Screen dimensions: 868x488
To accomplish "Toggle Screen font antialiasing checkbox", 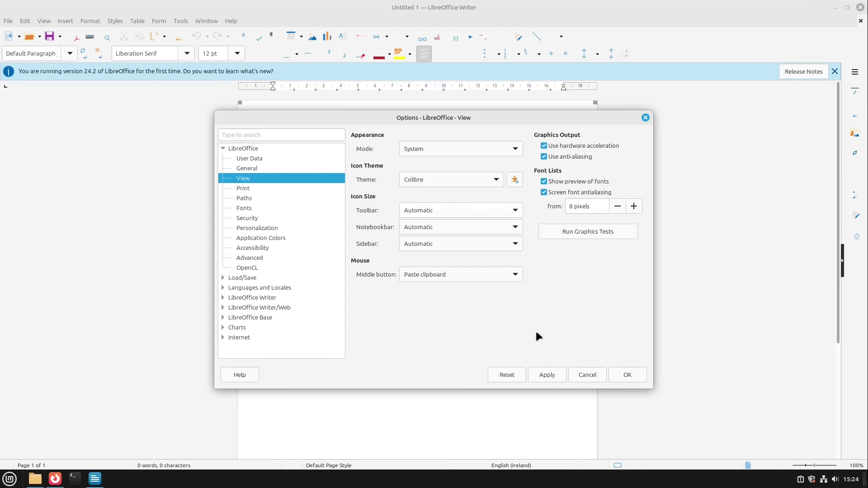I will pyautogui.click(x=544, y=192).
